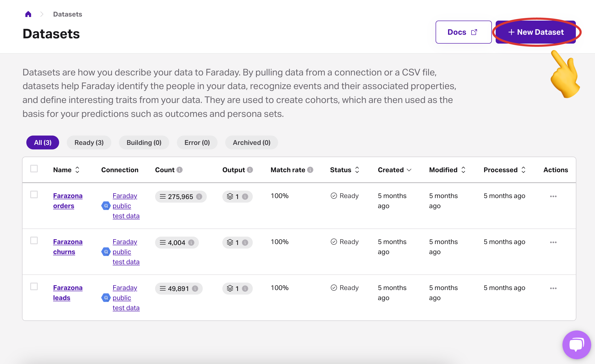Select the Farazona churns row checkbox
The image size is (595, 364).
coord(34,241)
